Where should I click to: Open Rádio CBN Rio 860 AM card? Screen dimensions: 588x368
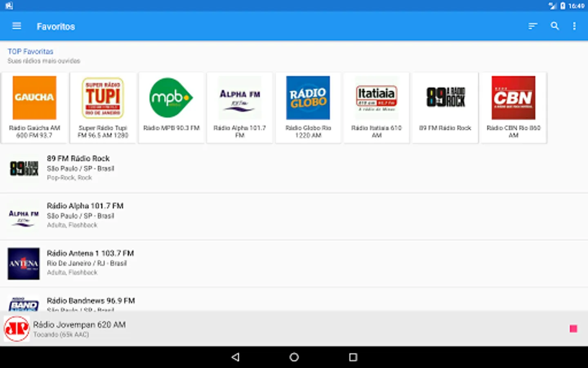(513, 108)
